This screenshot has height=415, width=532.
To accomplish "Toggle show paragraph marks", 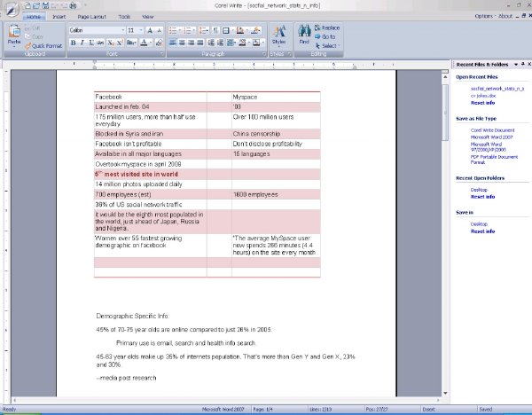I will (215, 30).
